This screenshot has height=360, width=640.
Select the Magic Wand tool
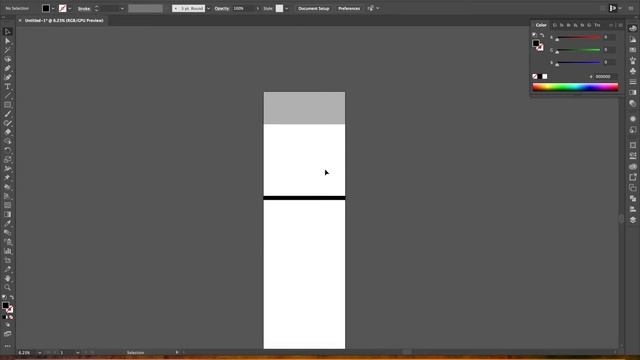pos(7,50)
